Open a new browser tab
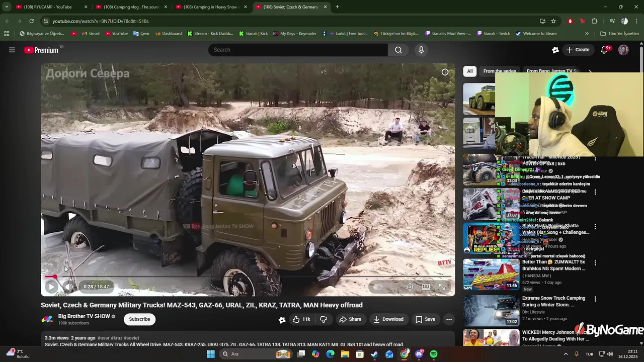The height and width of the screenshot is (362, 644). 337,7
